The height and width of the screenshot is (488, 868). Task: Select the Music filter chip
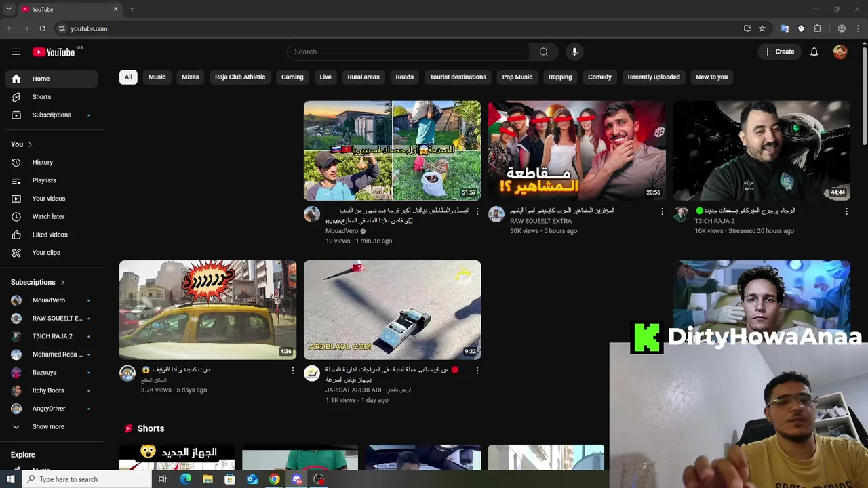(x=157, y=77)
